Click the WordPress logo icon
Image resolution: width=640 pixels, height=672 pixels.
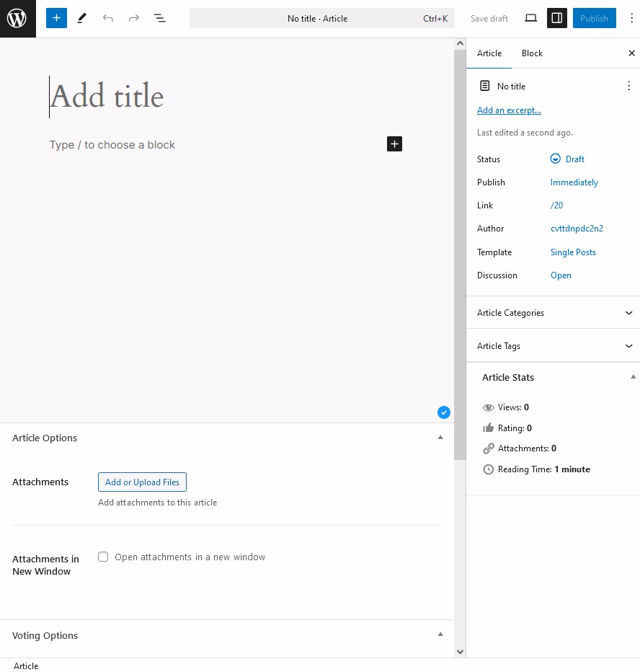[17, 19]
